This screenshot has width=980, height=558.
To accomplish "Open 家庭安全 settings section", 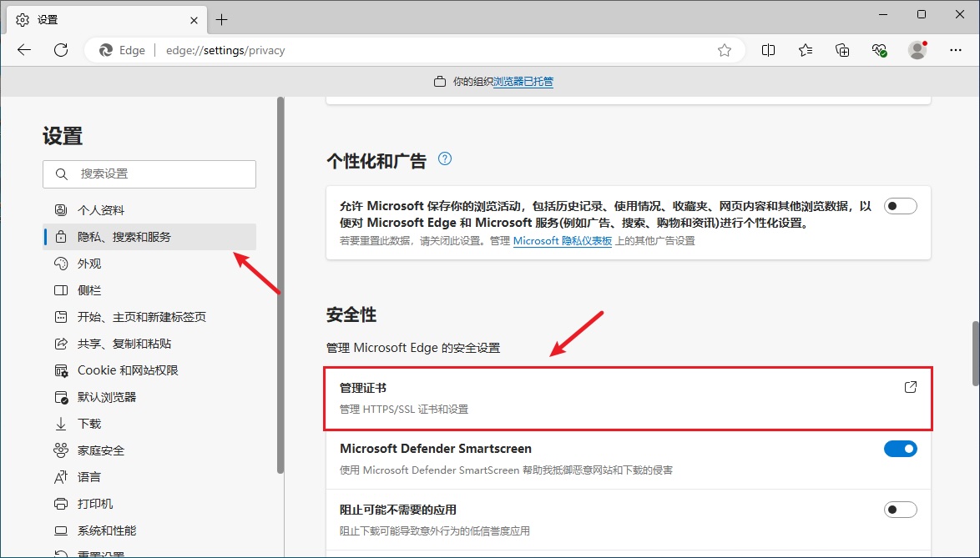I will click(x=149, y=450).
